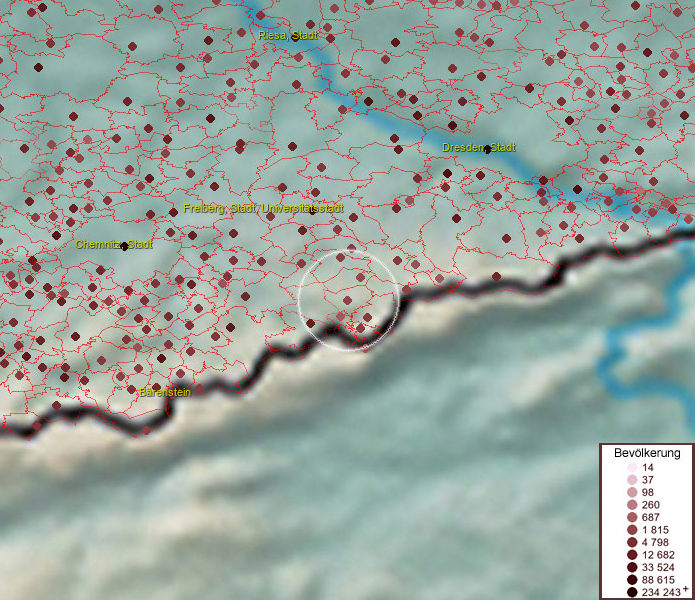
Task: Click the 'Bevölkerung' legend title
Action: click(x=647, y=452)
